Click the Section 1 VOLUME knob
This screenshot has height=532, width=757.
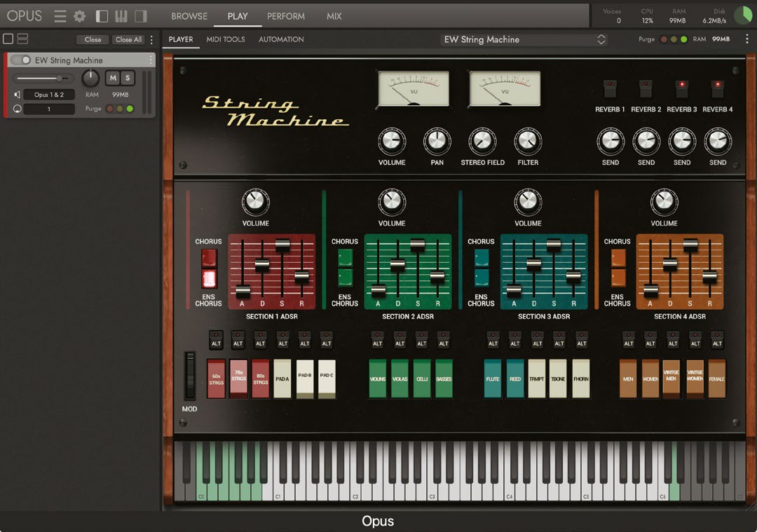coord(255,202)
